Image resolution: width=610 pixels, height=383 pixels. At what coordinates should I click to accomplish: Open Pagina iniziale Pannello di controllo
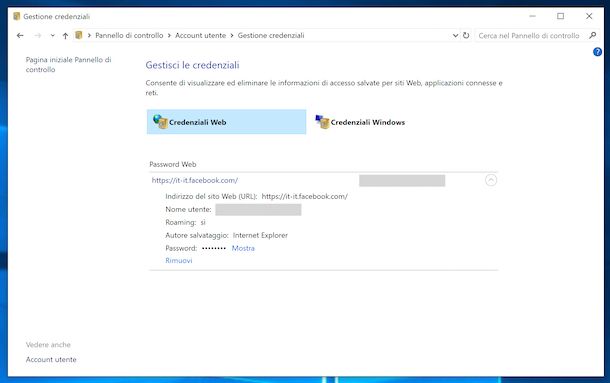[x=68, y=65]
